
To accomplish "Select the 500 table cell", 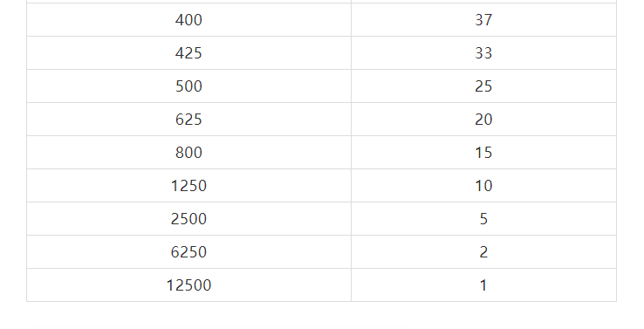I will tap(189, 86).
